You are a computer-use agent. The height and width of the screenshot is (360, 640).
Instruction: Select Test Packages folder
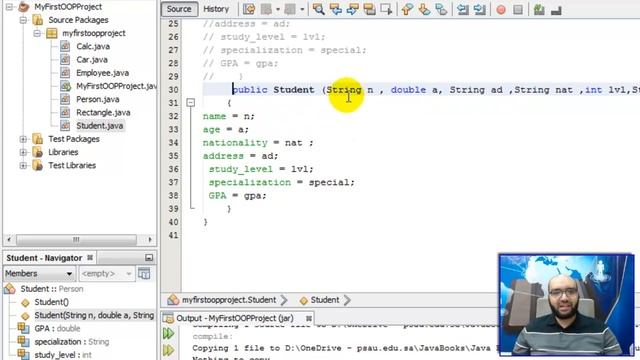(74, 139)
